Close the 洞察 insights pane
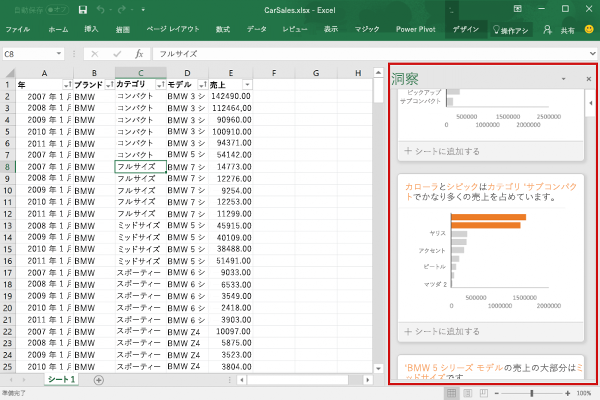Viewport: 600px width, 400px height. [585, 77]
